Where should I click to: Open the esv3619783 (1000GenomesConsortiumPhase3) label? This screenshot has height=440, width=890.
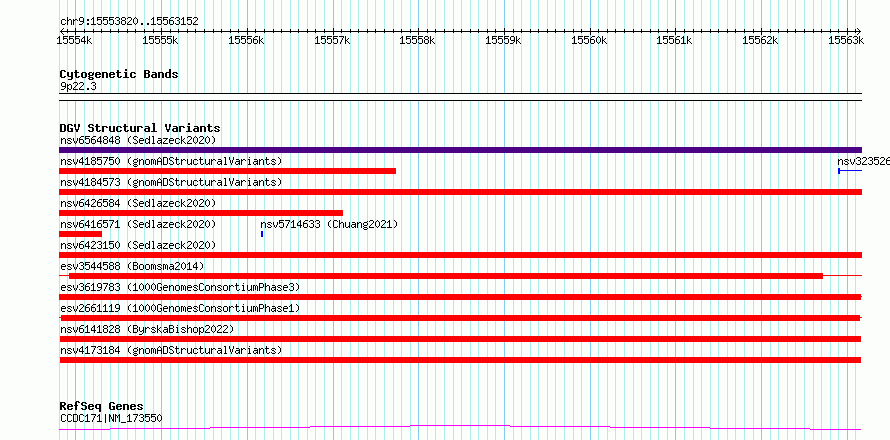pyautogui.click(x=179, y=287)
